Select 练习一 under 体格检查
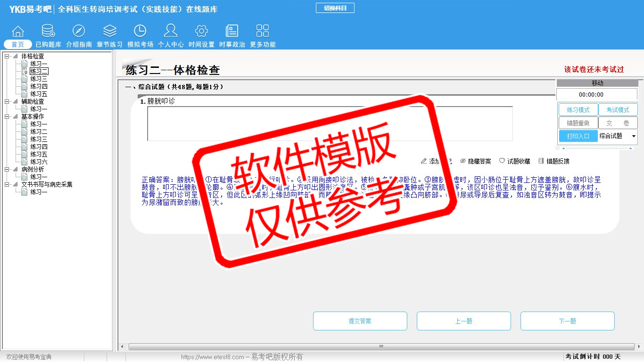Viewport: 644px width, 362px height. (x=39, y=64)
